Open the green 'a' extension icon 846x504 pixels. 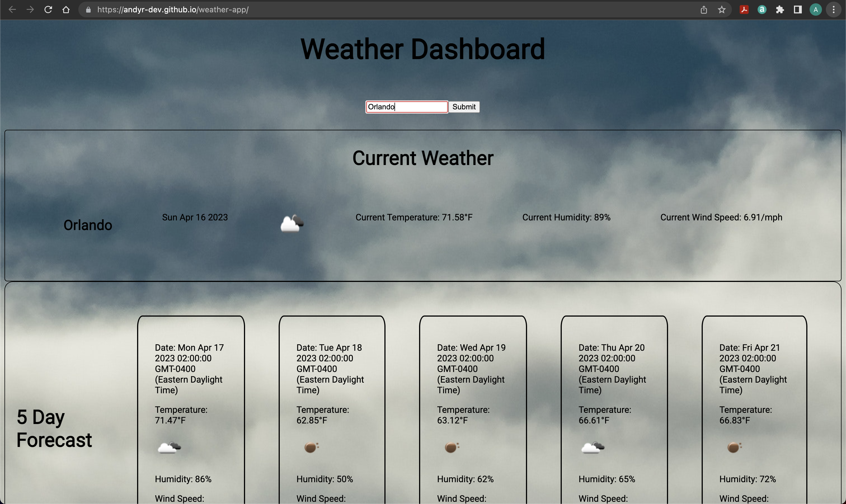(x=762, y=10)
